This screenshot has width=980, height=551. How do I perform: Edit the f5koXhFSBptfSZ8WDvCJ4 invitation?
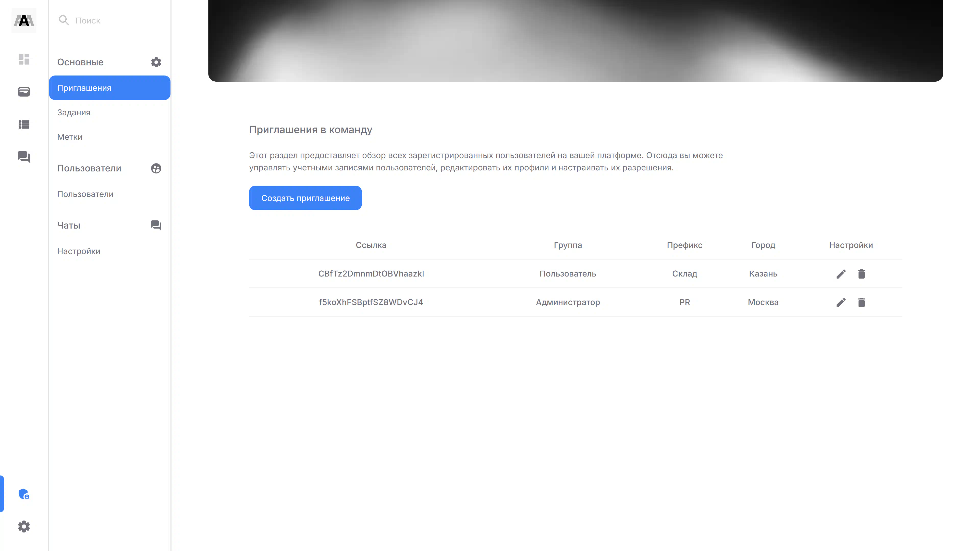click(841, 302)
